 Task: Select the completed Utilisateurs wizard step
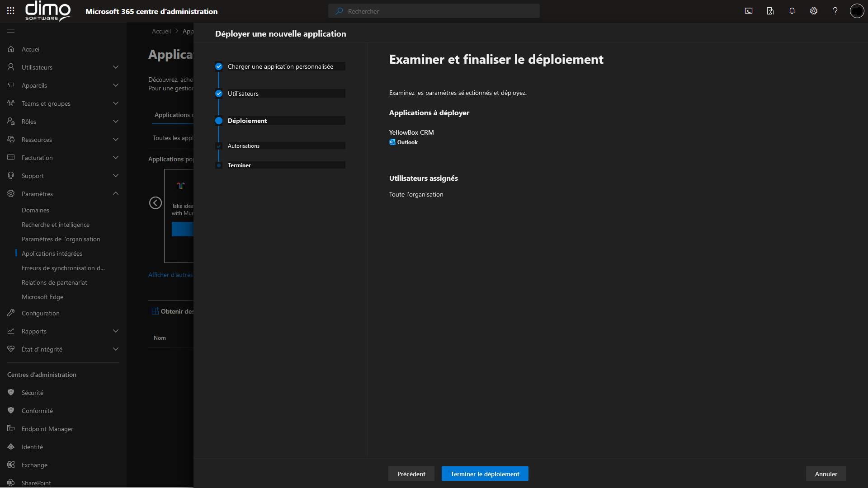pos(243,94)
